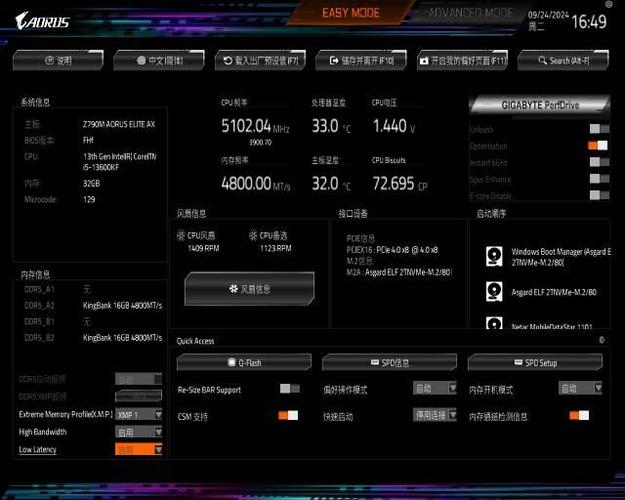Toggle the Optimization switch in PerfDrive
Screen dimensions: 625x500
[598, 145]
